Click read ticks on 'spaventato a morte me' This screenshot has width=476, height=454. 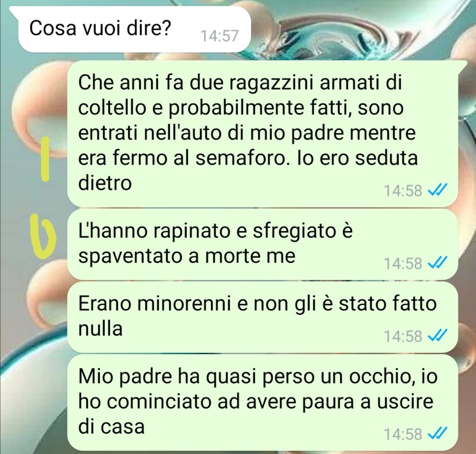click(x=437, y=263)
